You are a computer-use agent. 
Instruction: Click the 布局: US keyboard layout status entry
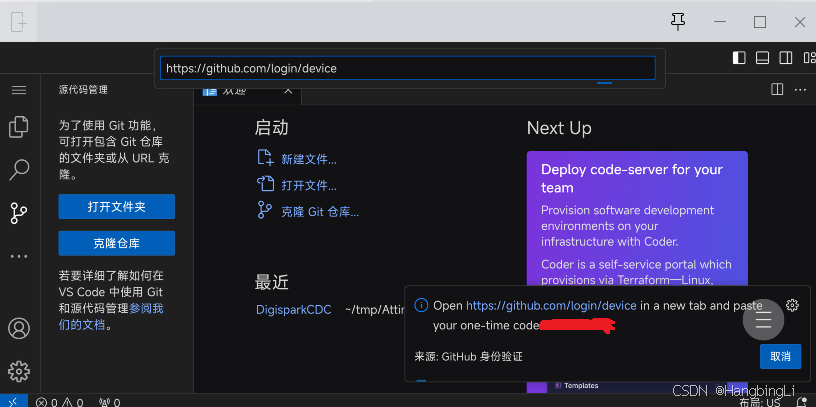point(760,402)
